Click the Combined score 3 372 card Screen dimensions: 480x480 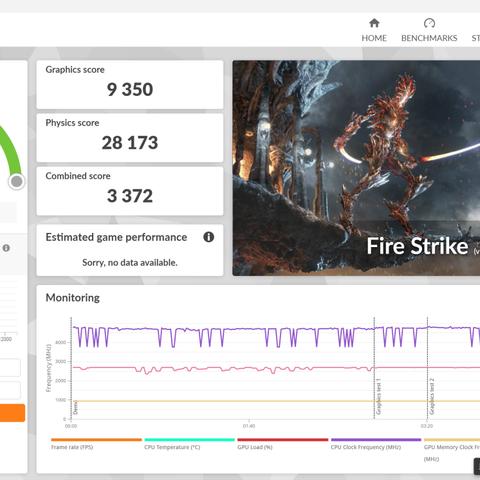pyautogui.click(x=130, y=191)
